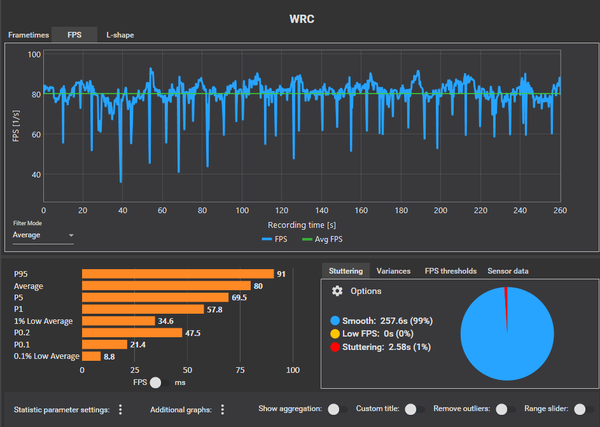This screenshot has width=600, height=427.
Task: Click the 'Statistic parameter settings:' label
Action: tap(62, 410)
